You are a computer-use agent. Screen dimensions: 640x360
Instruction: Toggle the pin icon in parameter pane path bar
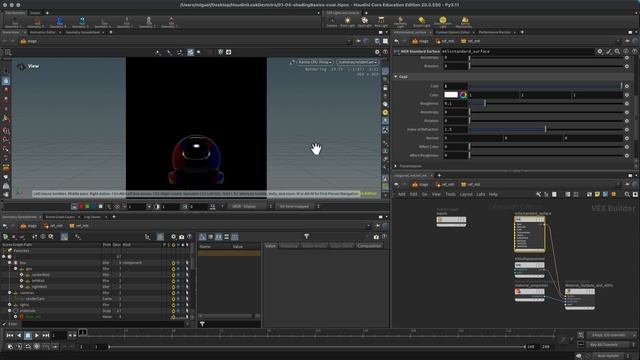click(x=627, y=41)
